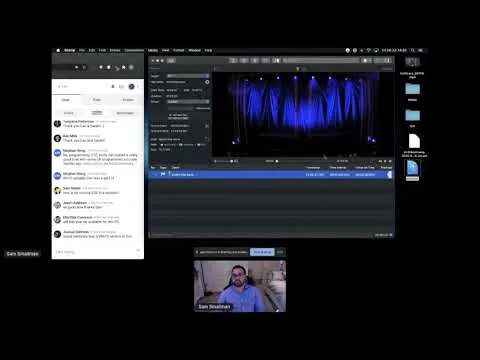The image size is (480, 360).
Task: Click the notification bell icon in chat panel
Action: (113, 86)
